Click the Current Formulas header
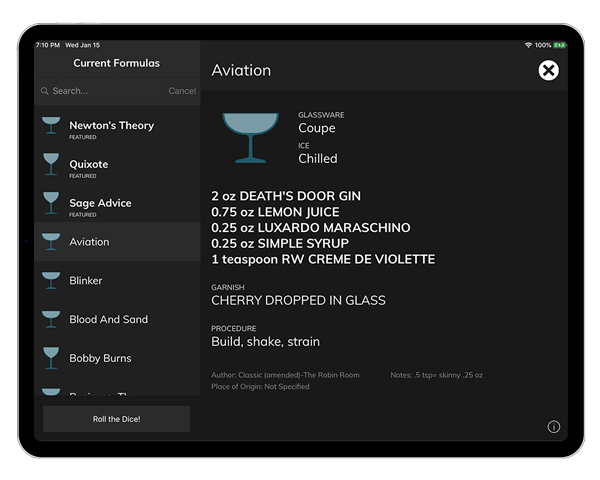 click(x=116, y=63)
